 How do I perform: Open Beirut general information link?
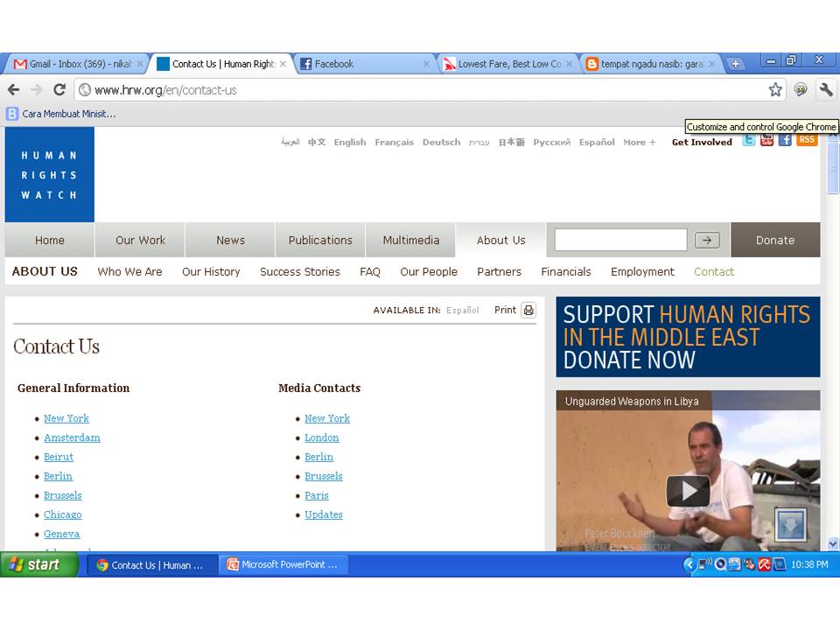(59, 457)
